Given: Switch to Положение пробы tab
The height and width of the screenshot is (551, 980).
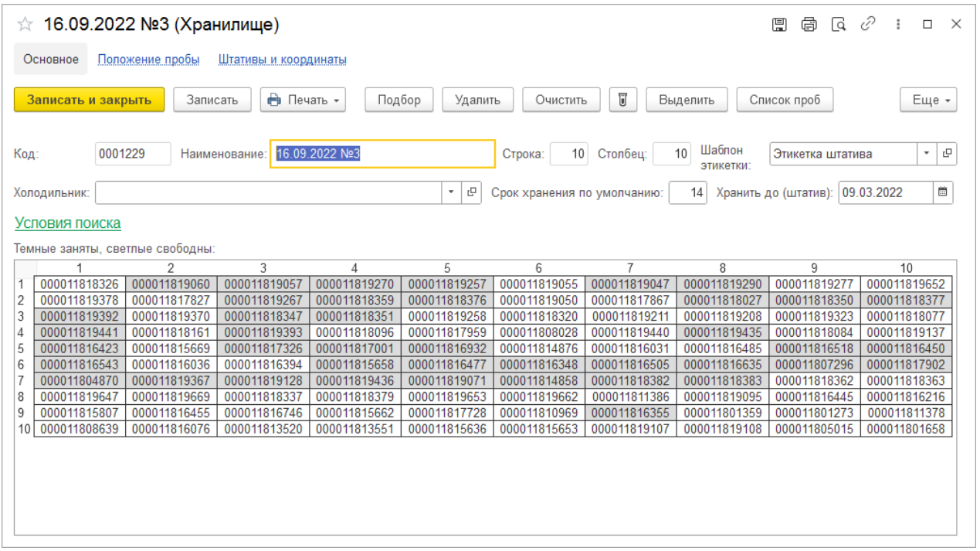Looking at the screenshot, I should point(148,60).
